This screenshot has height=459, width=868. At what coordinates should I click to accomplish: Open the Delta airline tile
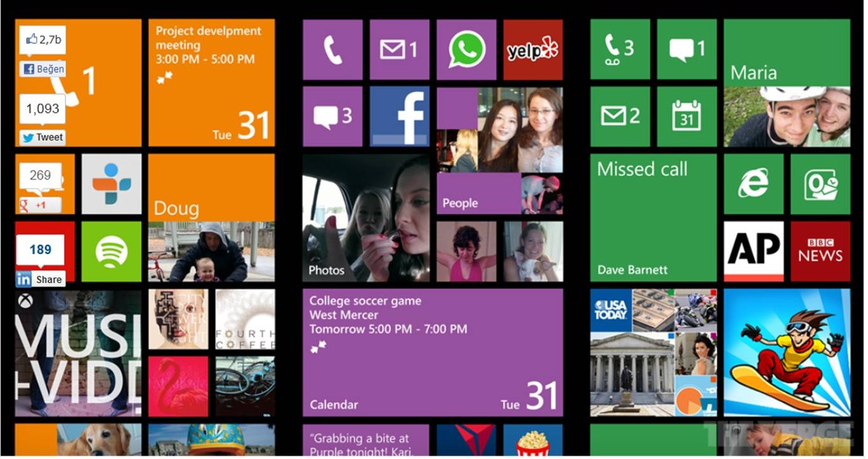(x=466, y=441)
